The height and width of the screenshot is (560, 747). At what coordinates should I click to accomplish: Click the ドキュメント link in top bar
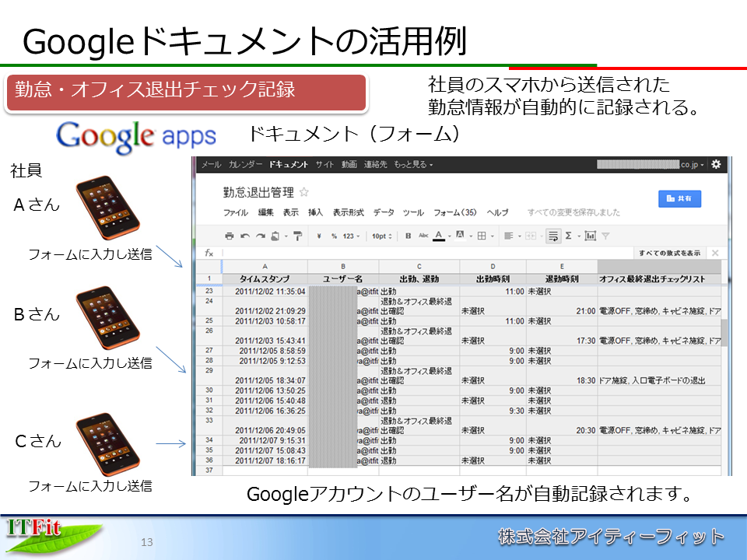(288, 164)
